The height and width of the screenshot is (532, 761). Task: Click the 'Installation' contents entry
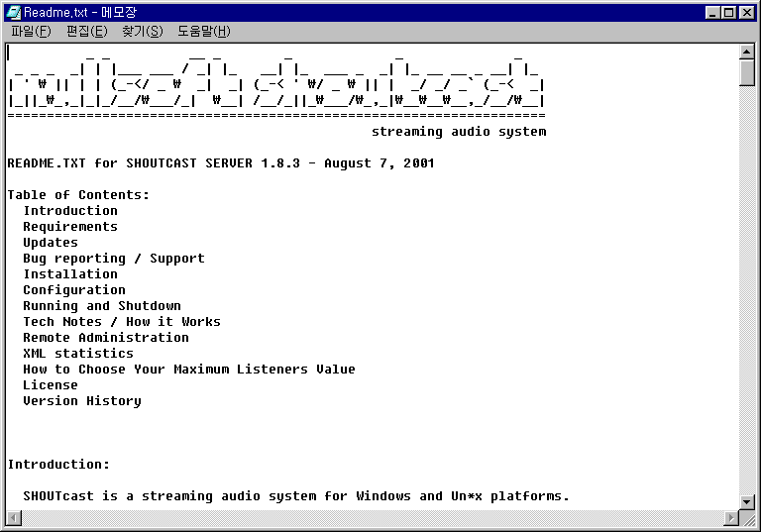point(70,274)
